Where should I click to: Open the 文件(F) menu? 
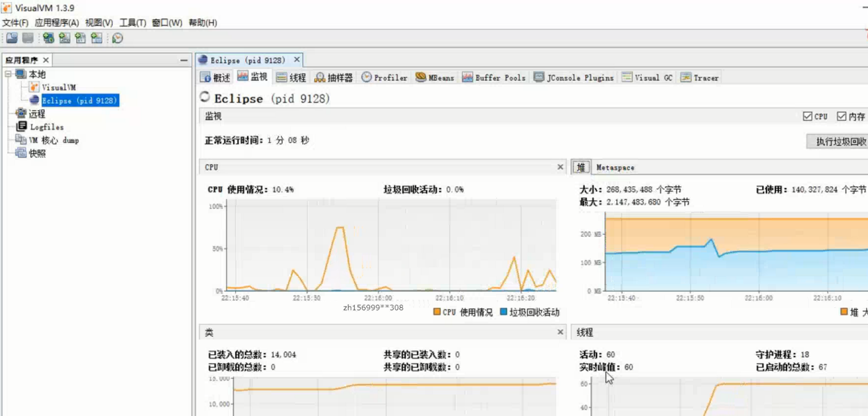pos(15,23)
